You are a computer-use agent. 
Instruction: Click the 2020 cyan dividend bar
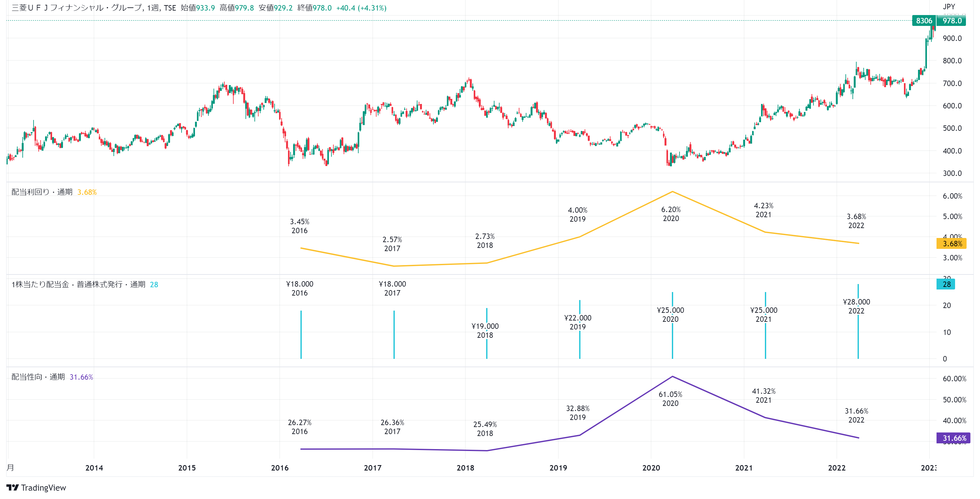pos(672,325)
